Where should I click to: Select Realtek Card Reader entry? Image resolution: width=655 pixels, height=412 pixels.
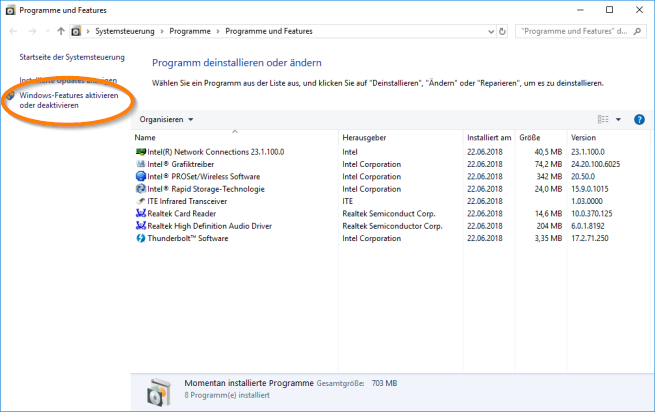[x=182, y=214]
